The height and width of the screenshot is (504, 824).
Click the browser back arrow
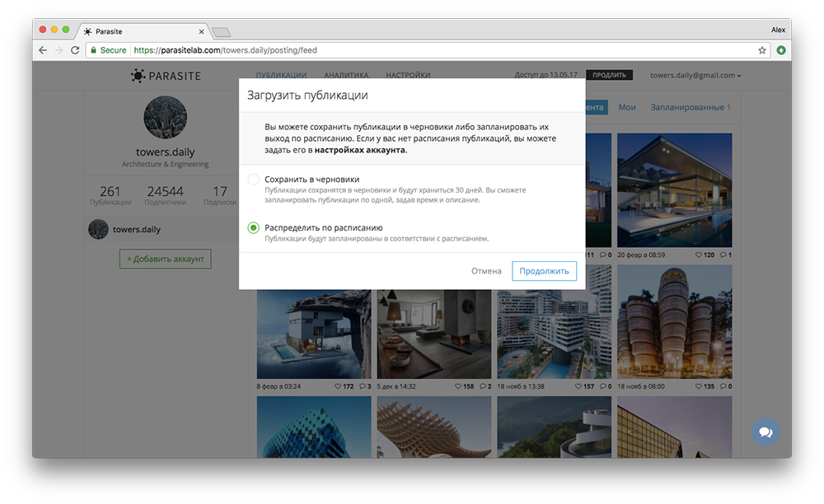(x=43, y=50)
